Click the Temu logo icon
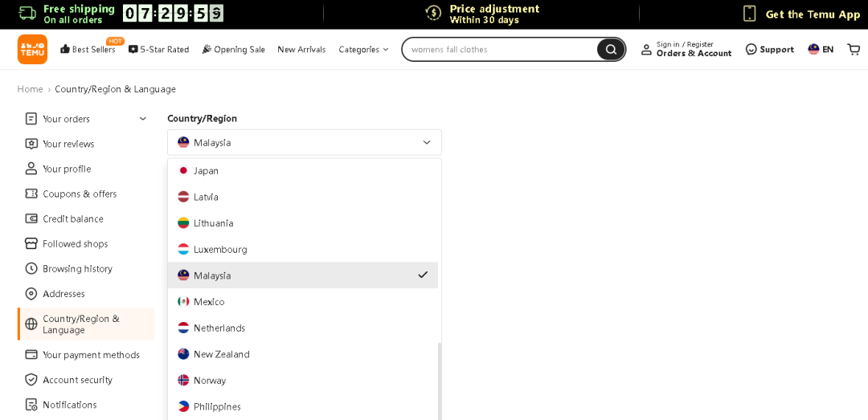The image size is (868, 420). pos(32,49)
